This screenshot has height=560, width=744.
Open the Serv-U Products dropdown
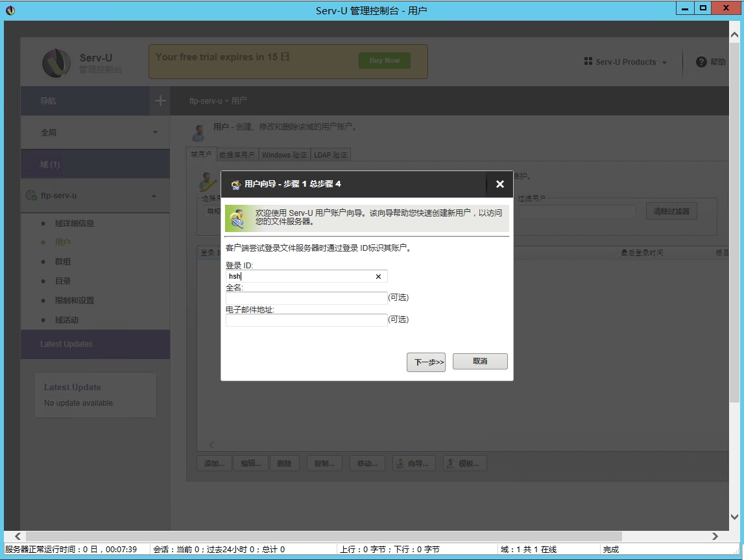pos(626,62)
